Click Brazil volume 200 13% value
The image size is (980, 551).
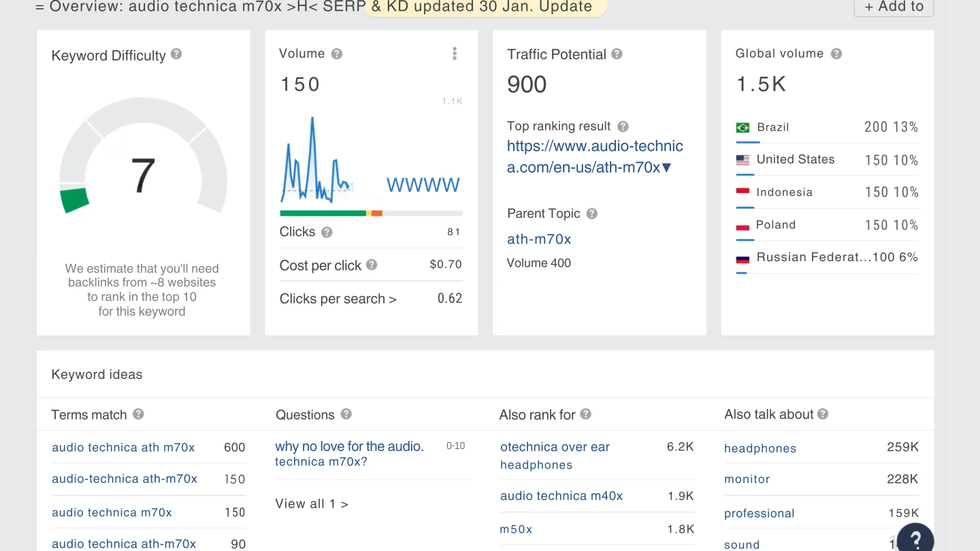pos(892,127)
